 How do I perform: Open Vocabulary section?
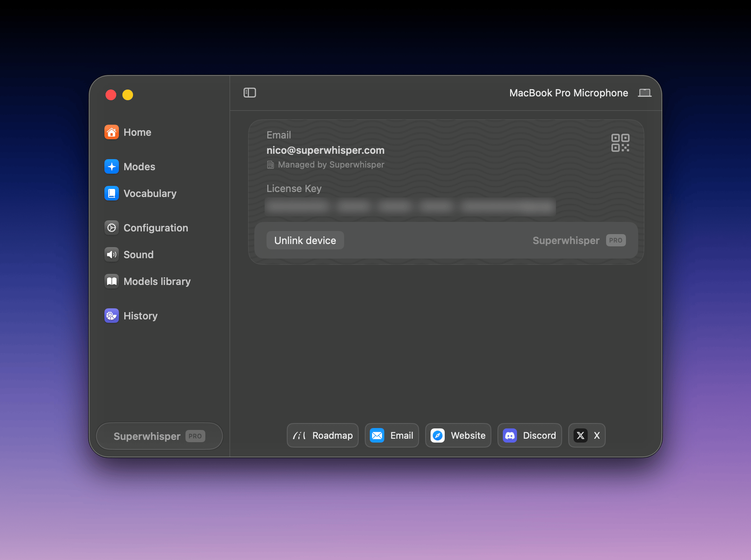(x=150, y=194)
